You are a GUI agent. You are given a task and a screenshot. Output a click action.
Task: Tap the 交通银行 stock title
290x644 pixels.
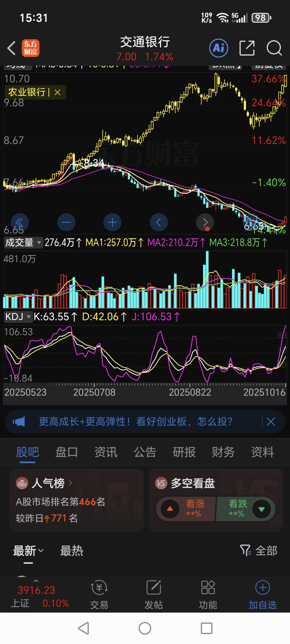click(145, 42)
